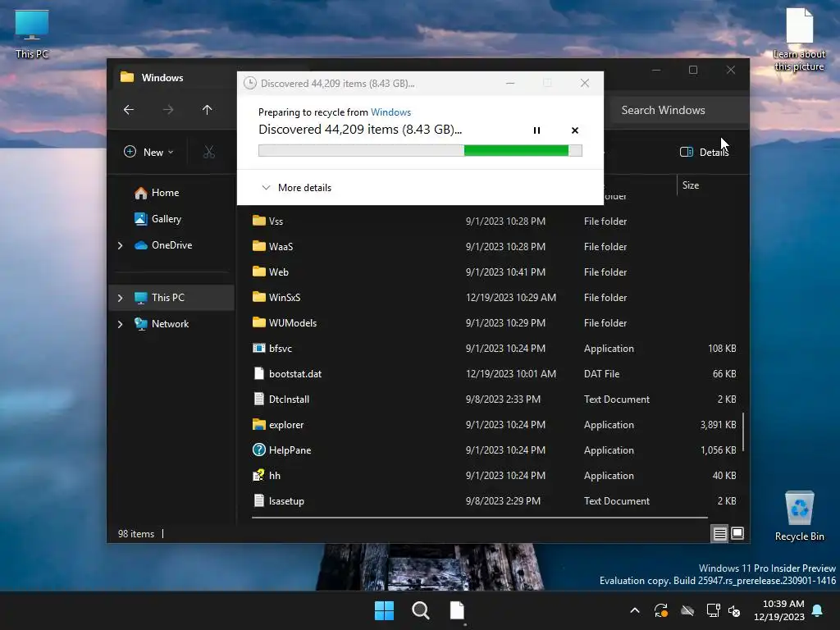Open the clock and date 10:39 AM

[779, 610]
